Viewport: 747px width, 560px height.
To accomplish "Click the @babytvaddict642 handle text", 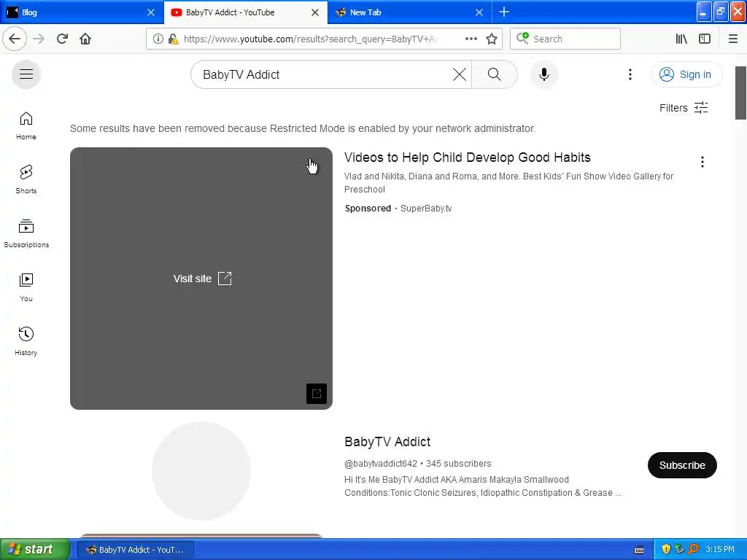I will click(x=381, y=463).
